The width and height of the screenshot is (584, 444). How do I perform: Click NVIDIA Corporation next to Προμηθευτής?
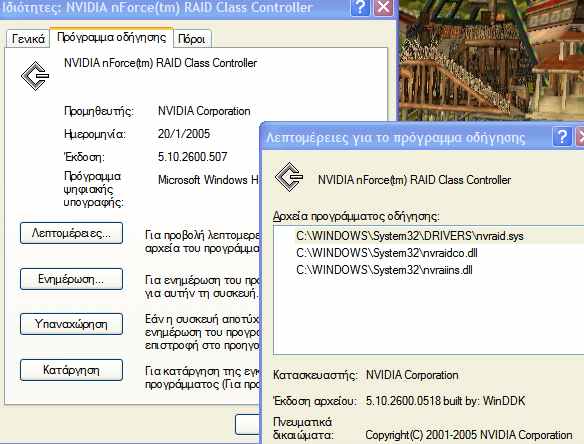[x=204, y=111]
